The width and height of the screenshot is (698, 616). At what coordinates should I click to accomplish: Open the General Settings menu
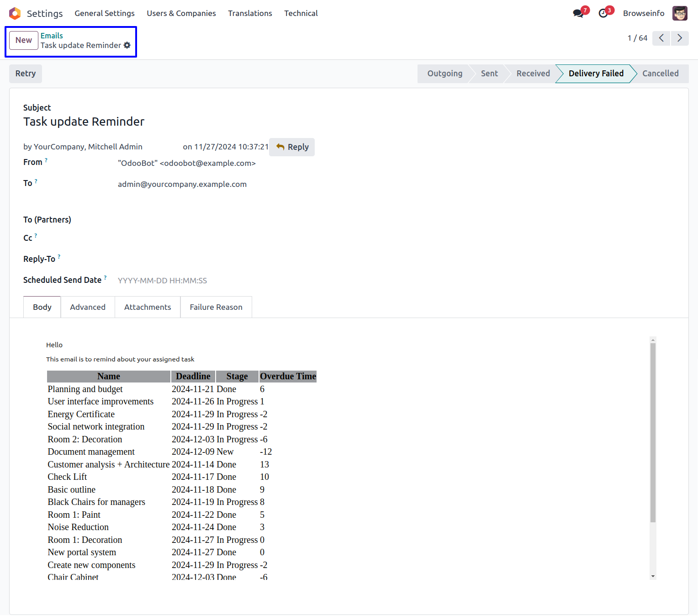tap(105, 13)
